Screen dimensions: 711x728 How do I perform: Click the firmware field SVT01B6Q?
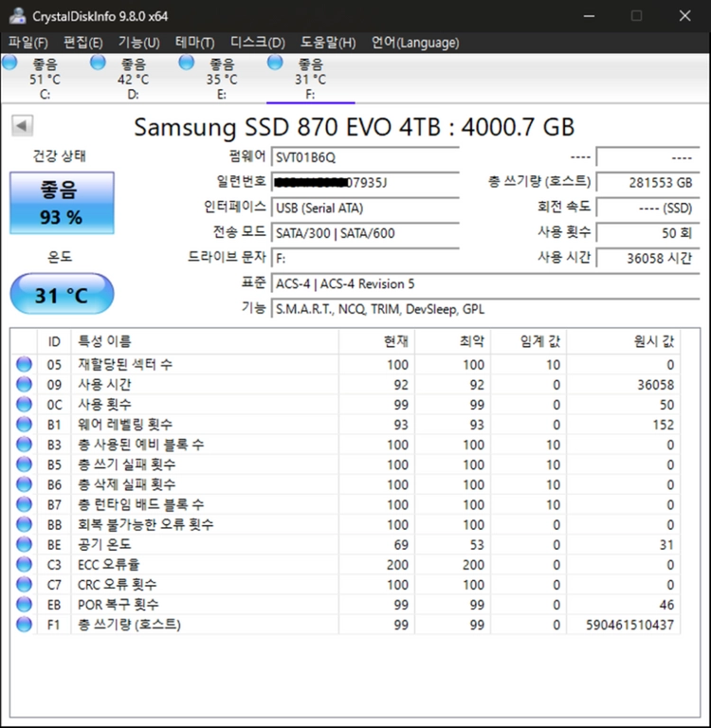pyautogui.click(x=365, y=157)
